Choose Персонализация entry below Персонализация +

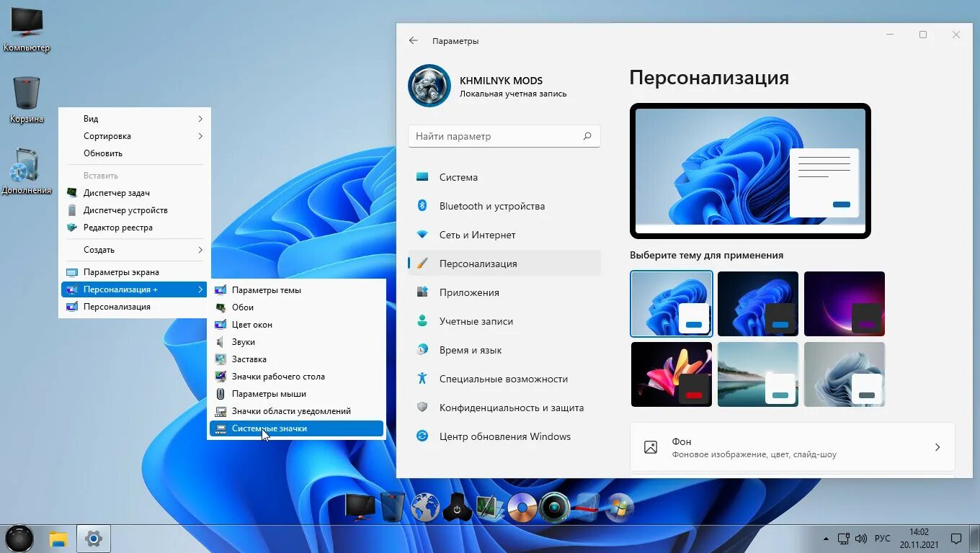coord(135,307)
